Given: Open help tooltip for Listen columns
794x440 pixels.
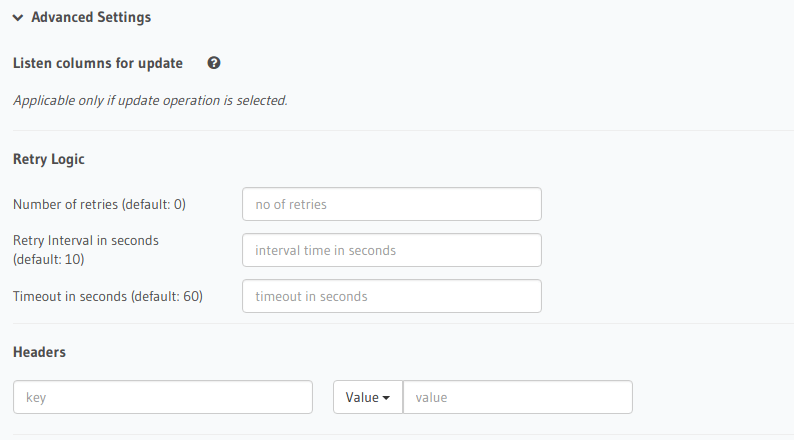Looking at the screenshot, I should (x=213, y=63).
